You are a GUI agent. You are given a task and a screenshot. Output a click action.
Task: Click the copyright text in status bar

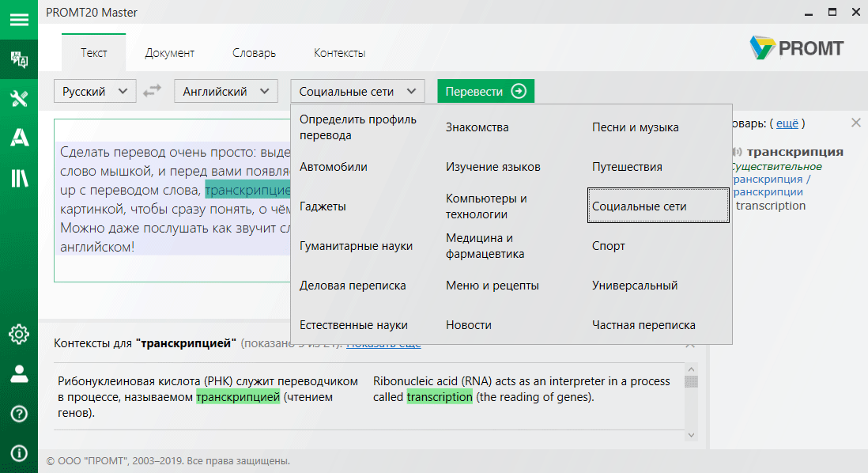point(168,461)
